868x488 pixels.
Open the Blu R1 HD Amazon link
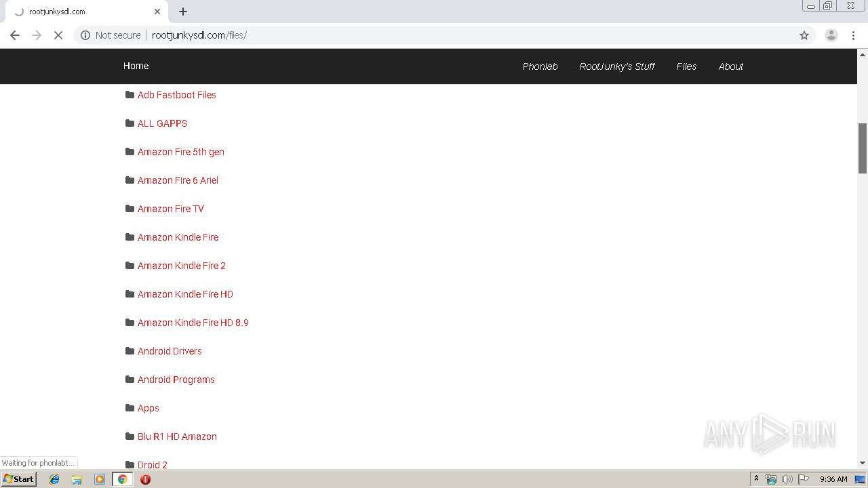pyautogui.click(x=177, y=436)
